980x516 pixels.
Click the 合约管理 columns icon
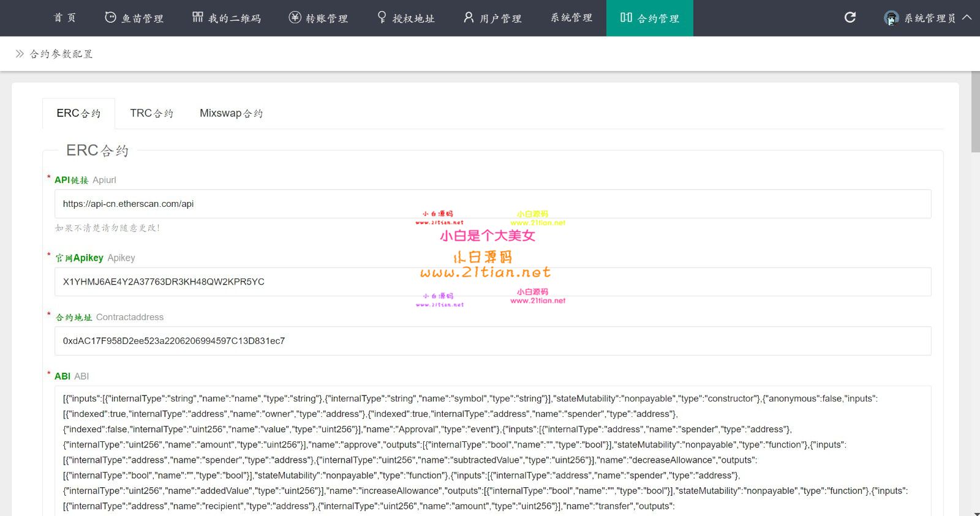click(626, 18)
